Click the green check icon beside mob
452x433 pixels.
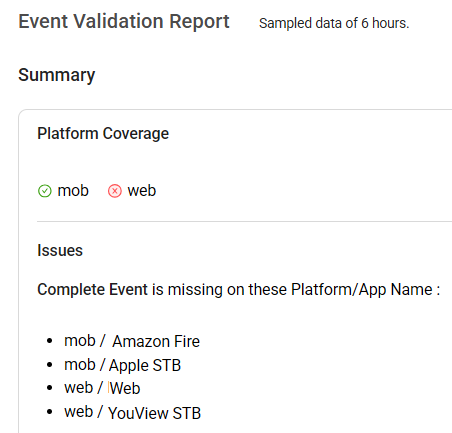pyautogui.click(x=45, y=191)
